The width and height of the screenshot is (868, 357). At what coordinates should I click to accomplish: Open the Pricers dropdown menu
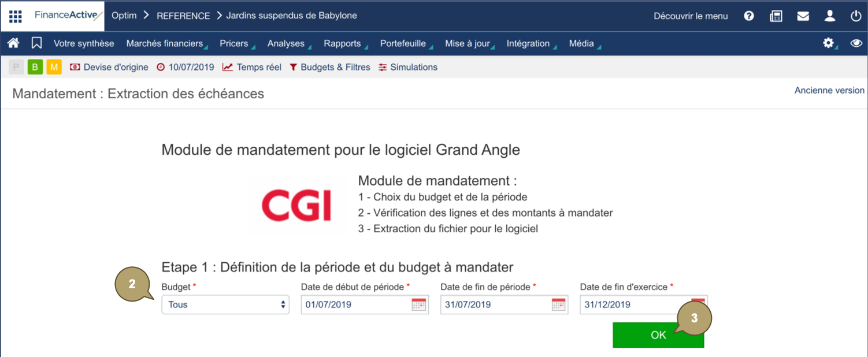[x=233, y=43]
